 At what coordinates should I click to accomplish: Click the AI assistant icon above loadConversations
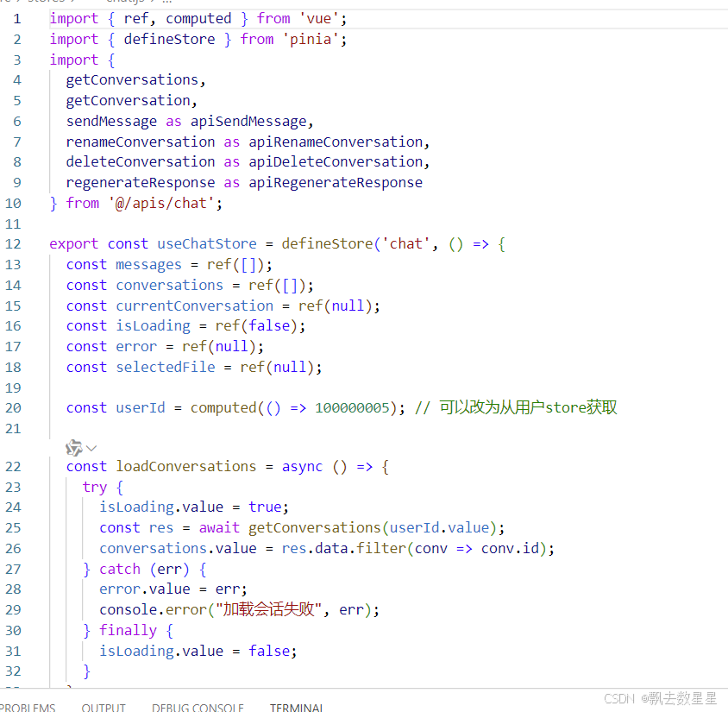coord(74,448)
